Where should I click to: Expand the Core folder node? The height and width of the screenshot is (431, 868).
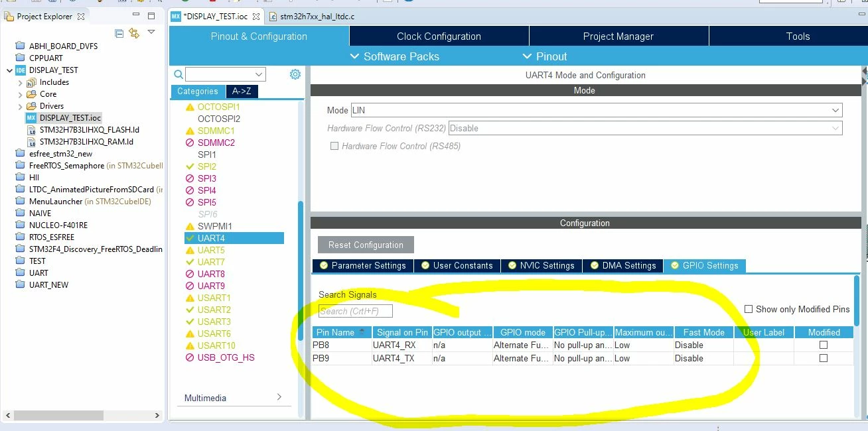tap(20, 94)
